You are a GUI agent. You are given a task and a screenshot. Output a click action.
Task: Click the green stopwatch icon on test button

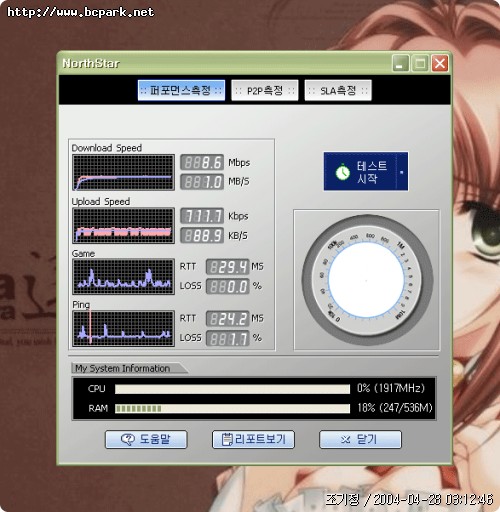[342, 172]
